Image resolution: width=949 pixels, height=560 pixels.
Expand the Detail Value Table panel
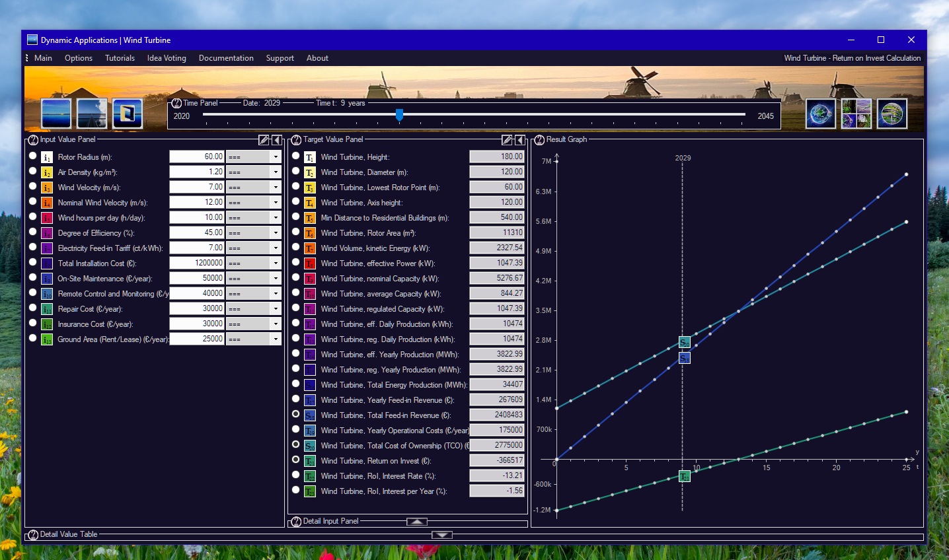[441, 535]
